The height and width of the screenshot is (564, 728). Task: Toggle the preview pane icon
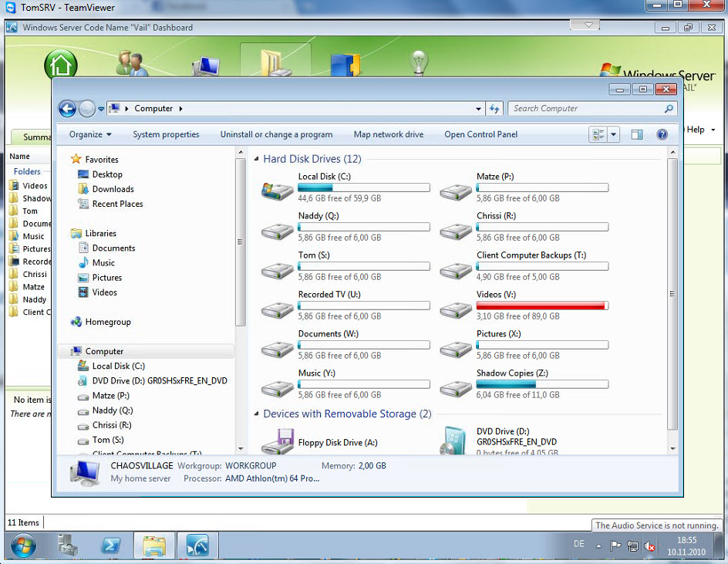(x=637, y=134)
